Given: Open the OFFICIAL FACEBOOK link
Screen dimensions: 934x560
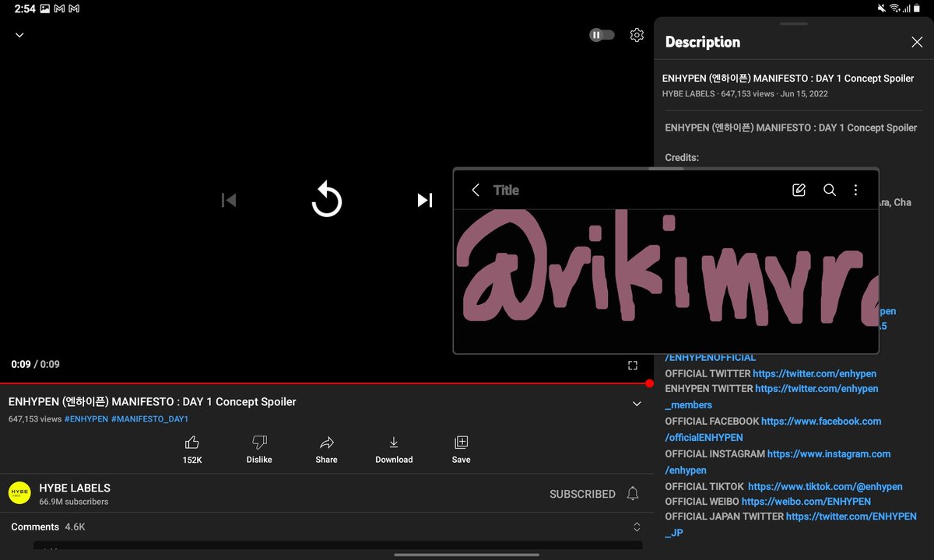Looking at the screenshot, I should pyautogui.click(x=821, y=421).
